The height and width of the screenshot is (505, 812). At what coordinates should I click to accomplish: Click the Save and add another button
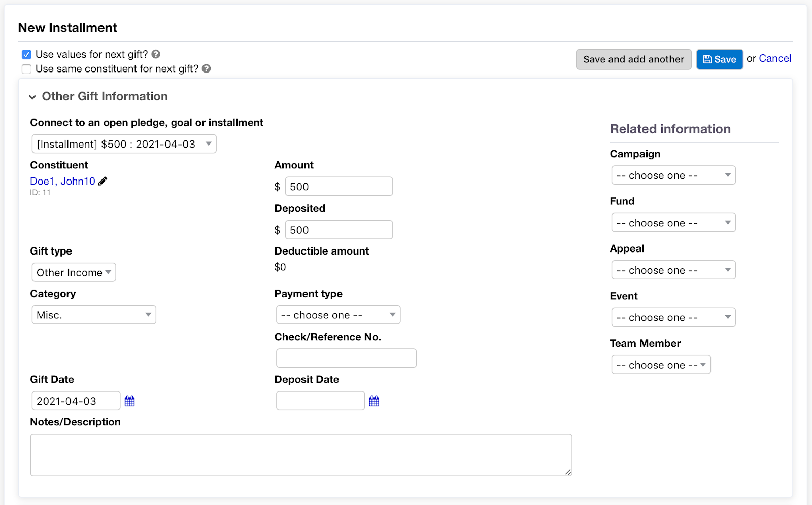(633, 59)
